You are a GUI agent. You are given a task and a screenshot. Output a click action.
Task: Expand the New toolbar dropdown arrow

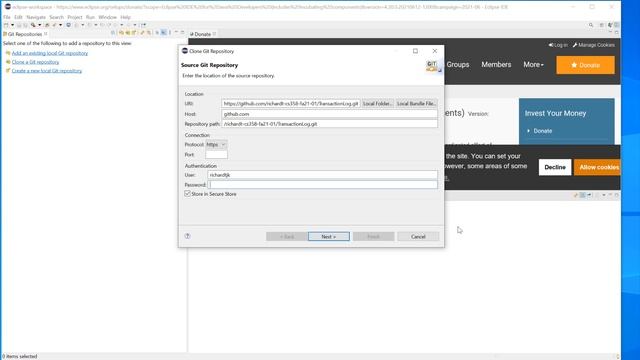click(x=12, y=25)
